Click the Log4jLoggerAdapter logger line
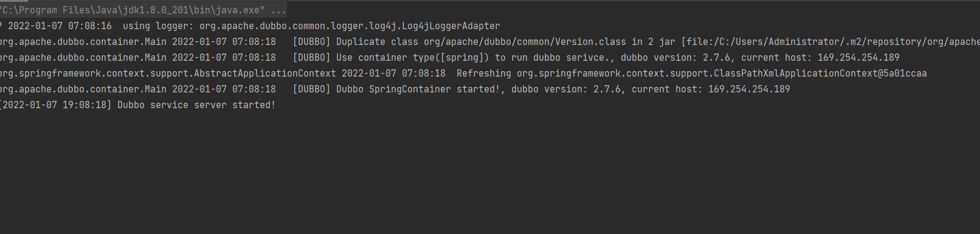 (250, 26)
